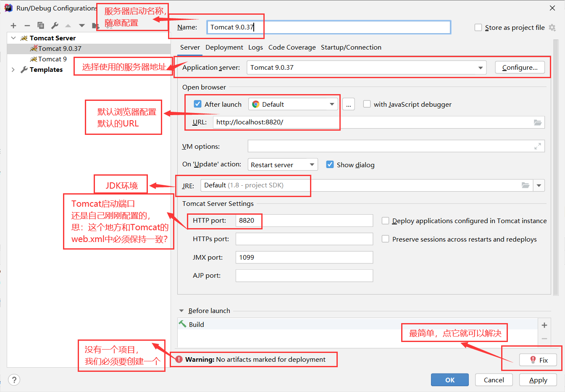Move configuration up with the up arrow
The height and width of the screenshot is (392, 565).
[x=68, y=26]
